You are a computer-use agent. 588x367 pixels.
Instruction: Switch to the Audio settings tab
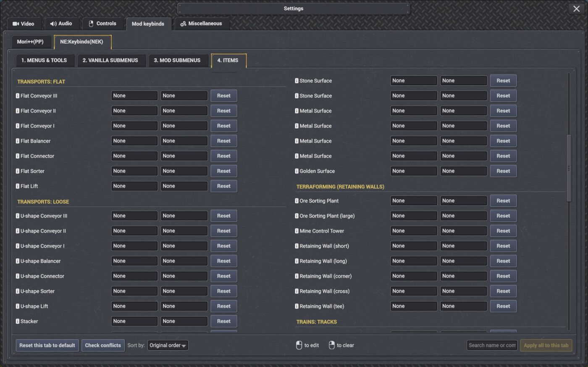coord(61,24)
